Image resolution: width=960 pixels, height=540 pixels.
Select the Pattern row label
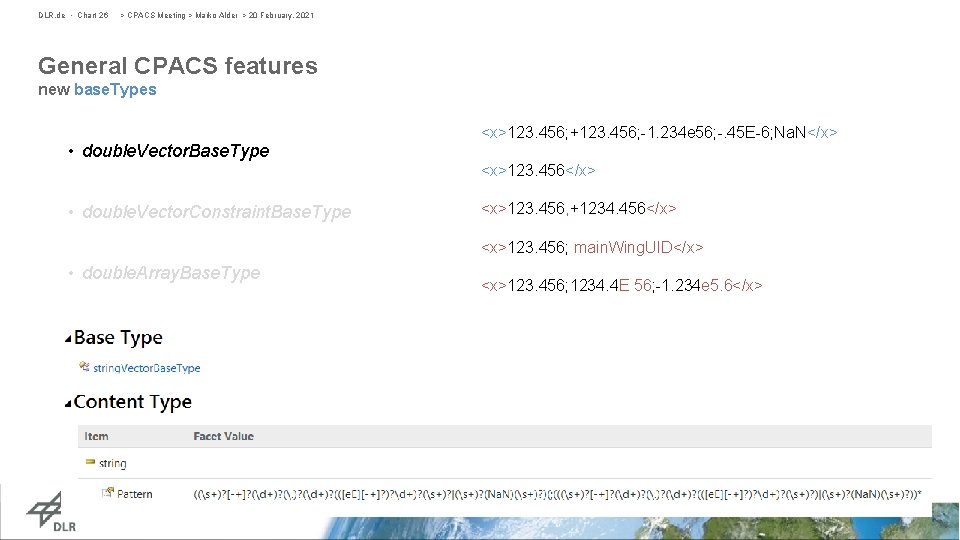(x=135, y=494)
